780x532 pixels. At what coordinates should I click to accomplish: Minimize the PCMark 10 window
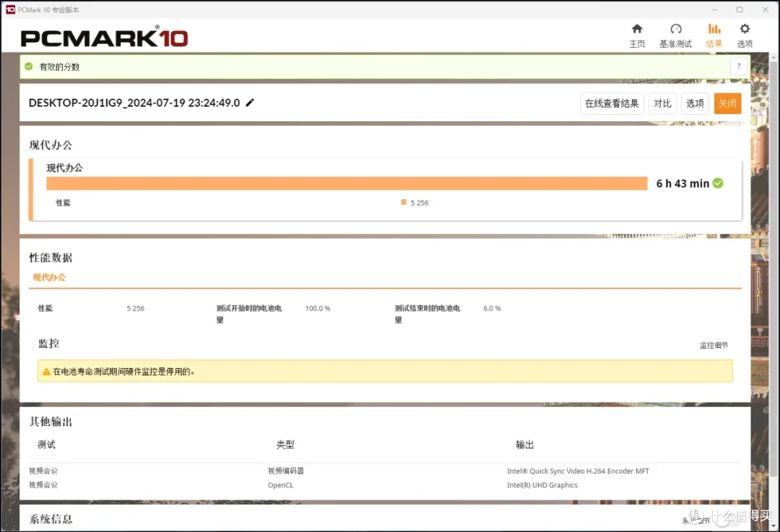714,9
